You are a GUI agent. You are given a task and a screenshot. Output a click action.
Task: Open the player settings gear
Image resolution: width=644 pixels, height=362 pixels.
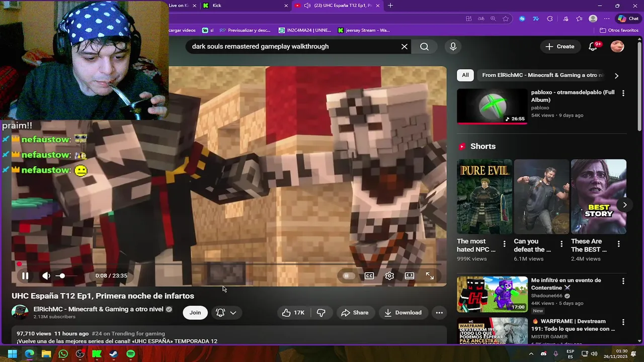click(x=389, y=276)
